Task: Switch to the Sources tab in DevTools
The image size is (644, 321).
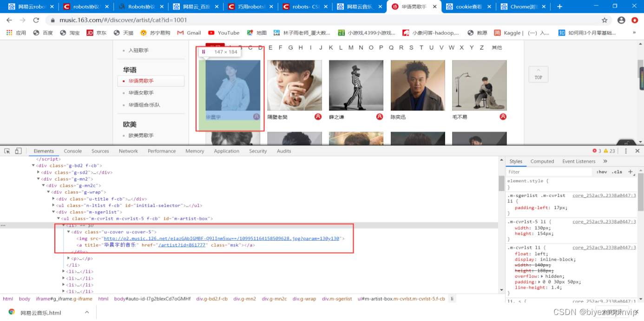Action: pos(100,151)
